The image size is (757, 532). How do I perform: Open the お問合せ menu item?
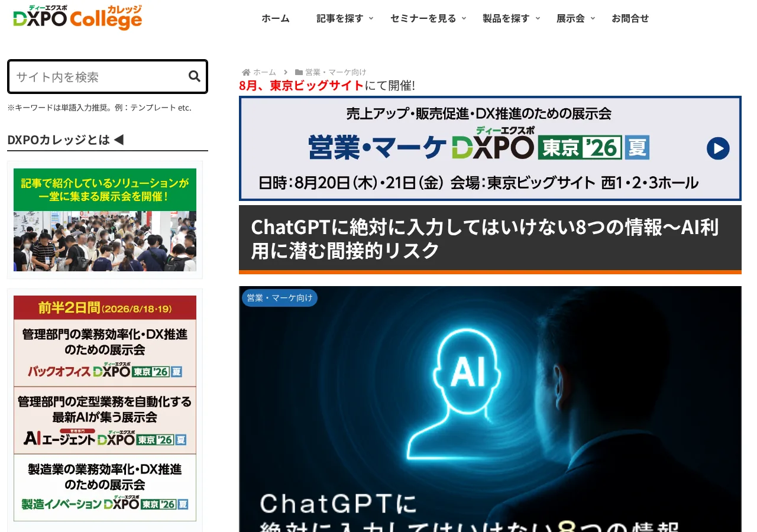(630, 18)
